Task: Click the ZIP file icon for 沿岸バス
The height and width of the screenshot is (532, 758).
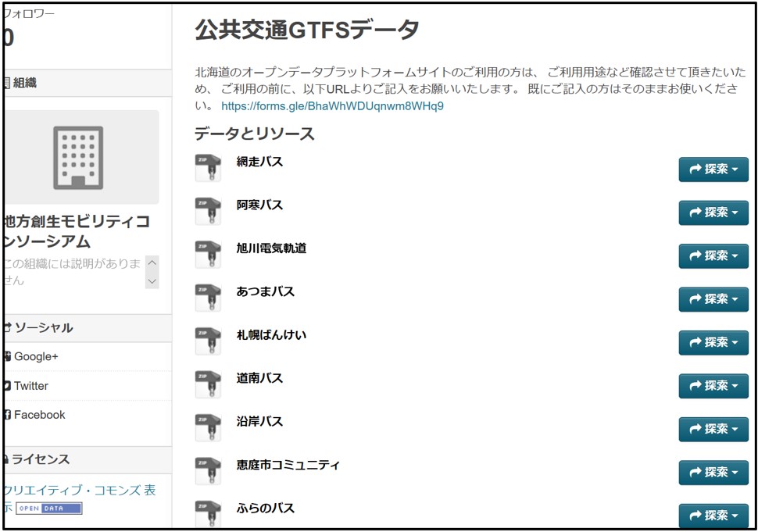Action: pyautogui.click(x=208, y=427)
